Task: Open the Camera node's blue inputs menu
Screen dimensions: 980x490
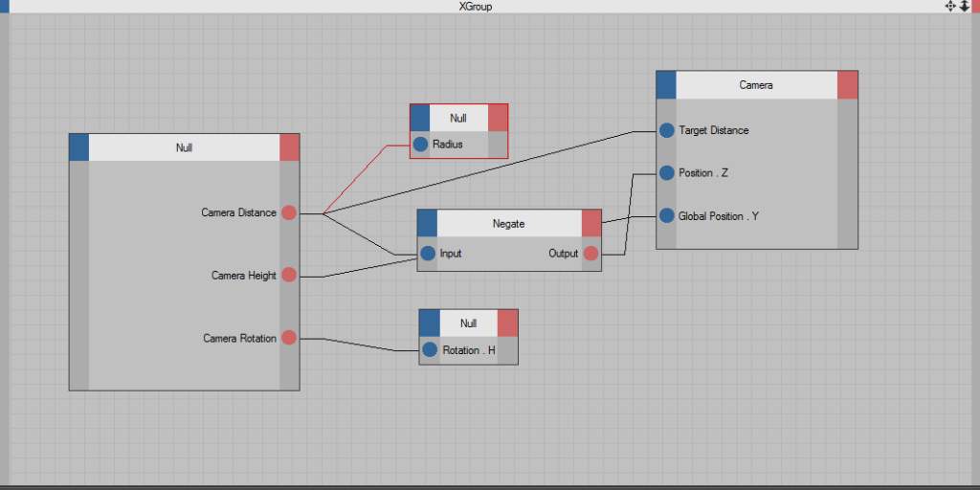Action: click(x=666, y=85)
